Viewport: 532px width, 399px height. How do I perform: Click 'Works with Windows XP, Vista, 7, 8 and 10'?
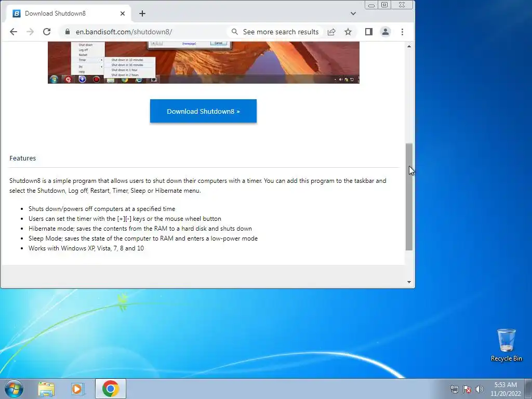tap(86, 248)
